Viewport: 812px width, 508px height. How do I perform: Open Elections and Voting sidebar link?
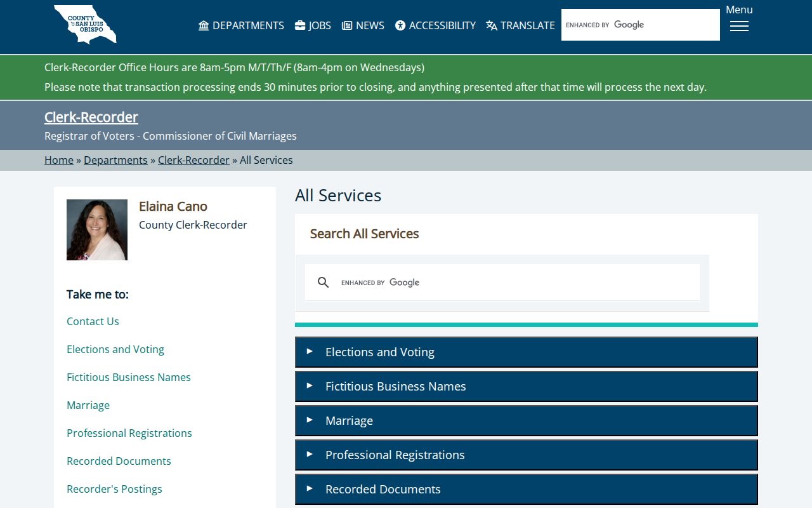pos(115,349)
